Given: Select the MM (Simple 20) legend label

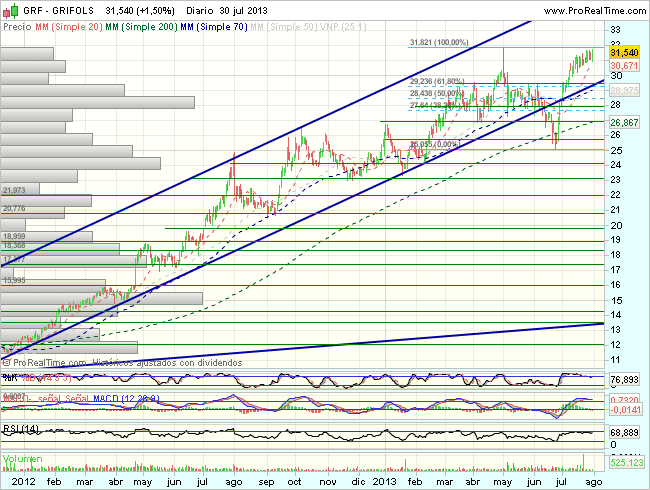Looking at the screenshot, I should pos(68,28).
